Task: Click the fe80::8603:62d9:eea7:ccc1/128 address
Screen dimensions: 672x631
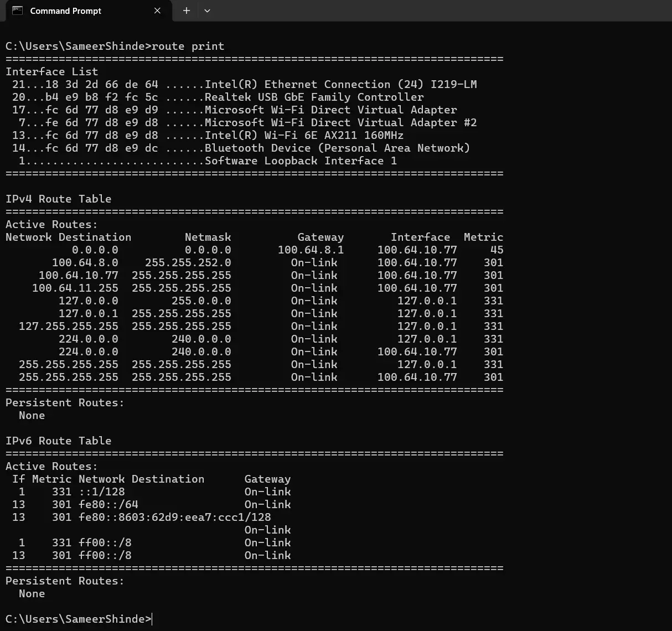Action: [x=175, y=517]
